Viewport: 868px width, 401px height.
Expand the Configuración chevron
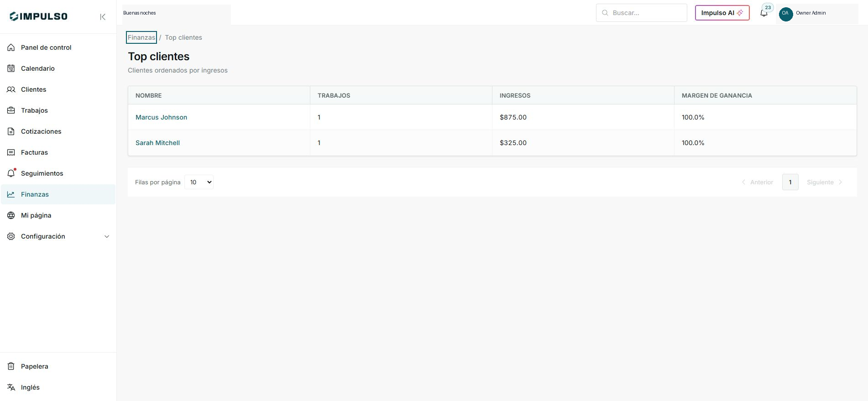107,236
